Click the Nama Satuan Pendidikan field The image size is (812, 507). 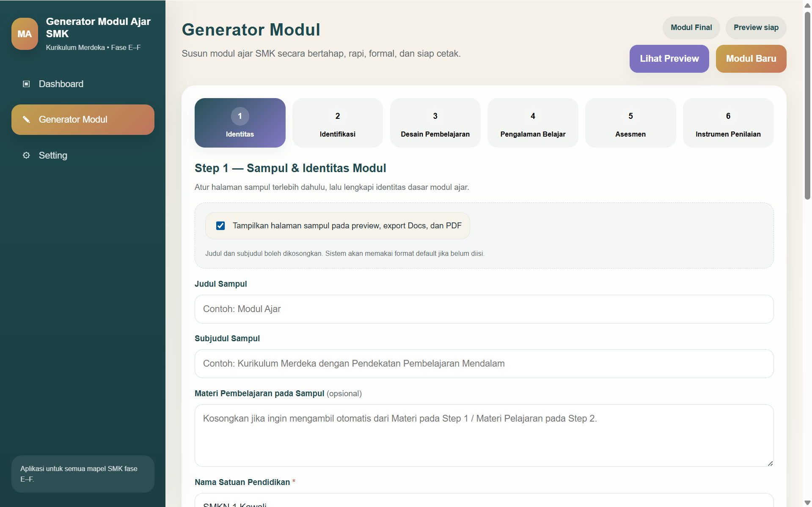484,501
